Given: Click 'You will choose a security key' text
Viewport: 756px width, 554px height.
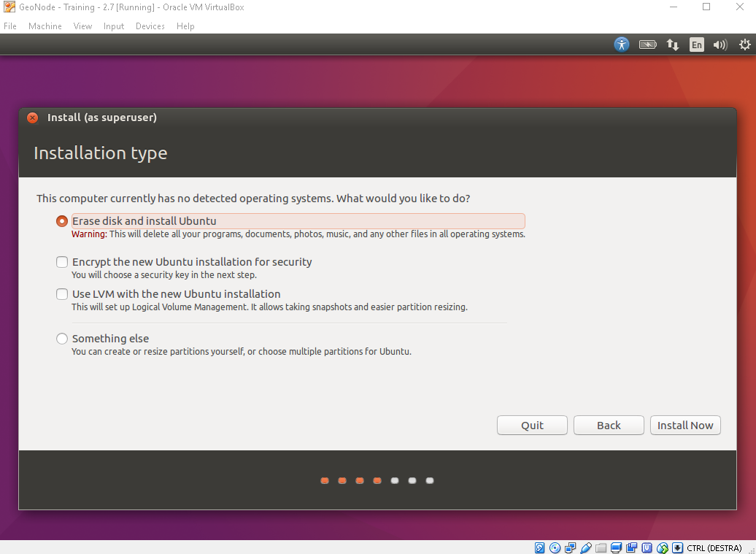Looking at the screenshot, I should (x=164, y=275).
